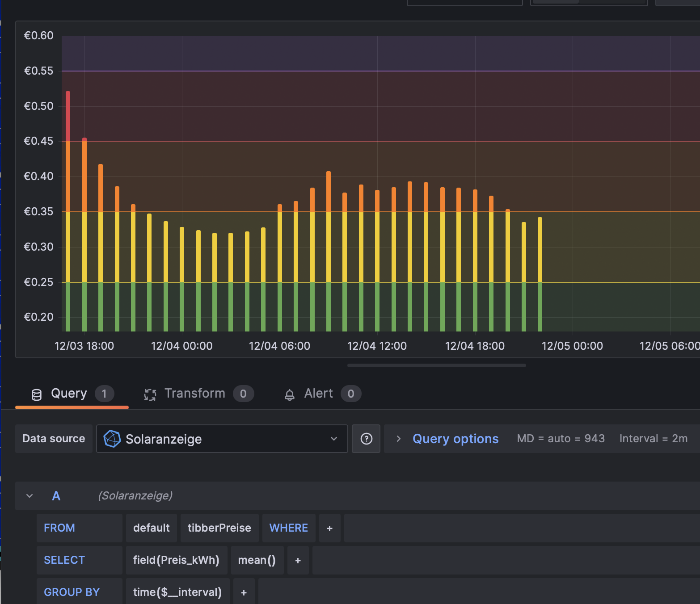Switch to the Transform tab
The width and height of the screenshot is (700, 604).
coord(194,394)
